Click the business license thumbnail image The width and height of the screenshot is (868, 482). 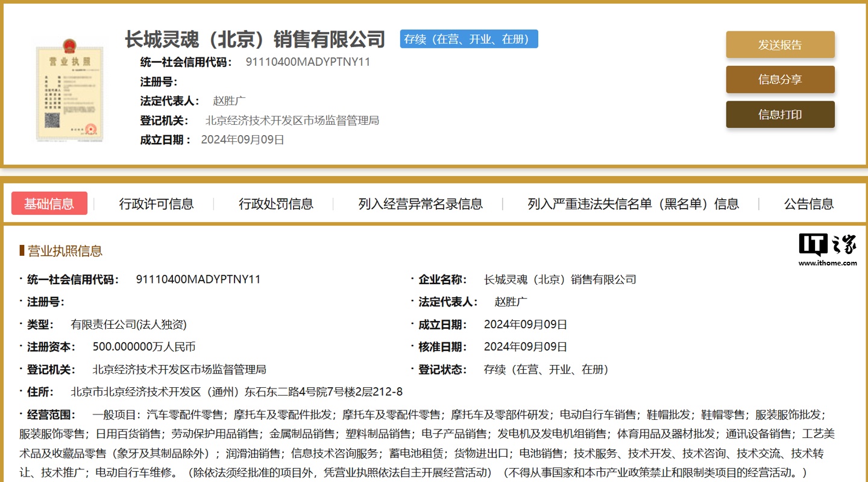[69, 89]
